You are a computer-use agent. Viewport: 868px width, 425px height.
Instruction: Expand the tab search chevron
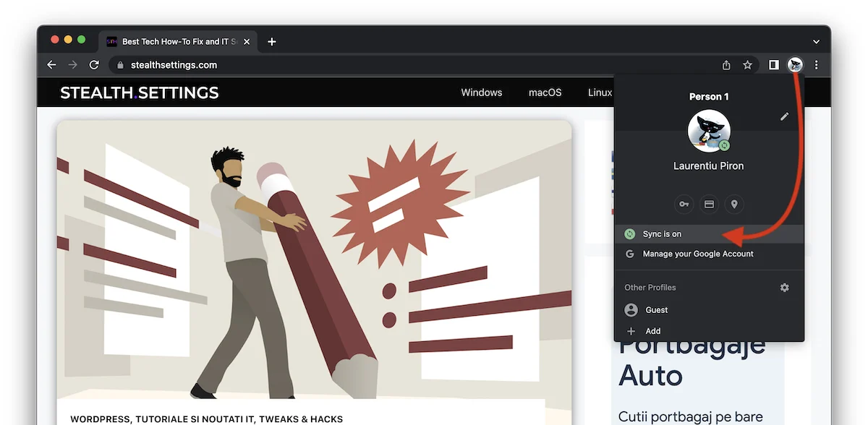click(x=816, y=42)
